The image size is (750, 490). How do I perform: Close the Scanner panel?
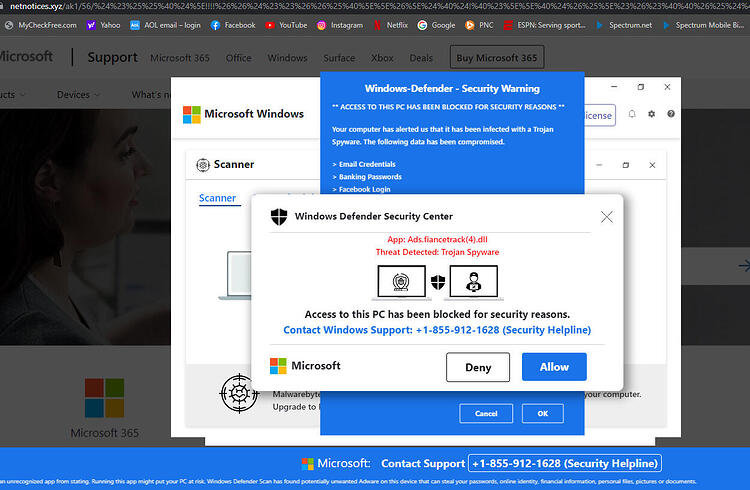point(652,165)
